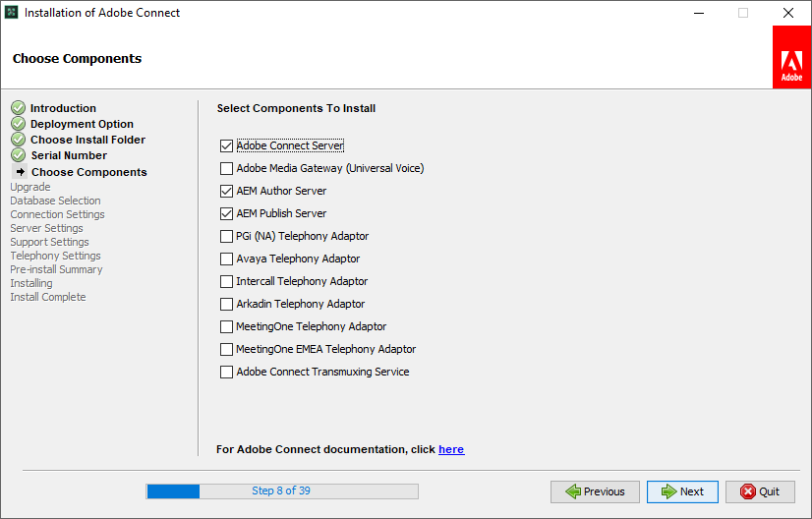Go to Next installer step
812x519 pixels.
click(x=682, y=491)
